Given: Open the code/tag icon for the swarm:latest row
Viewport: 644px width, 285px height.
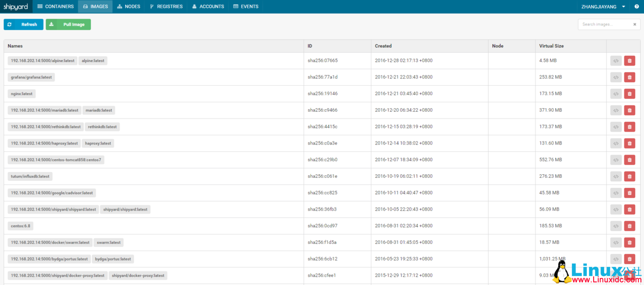Looking at the screenshot, I should pyautogui.click(x=615, y=242).
